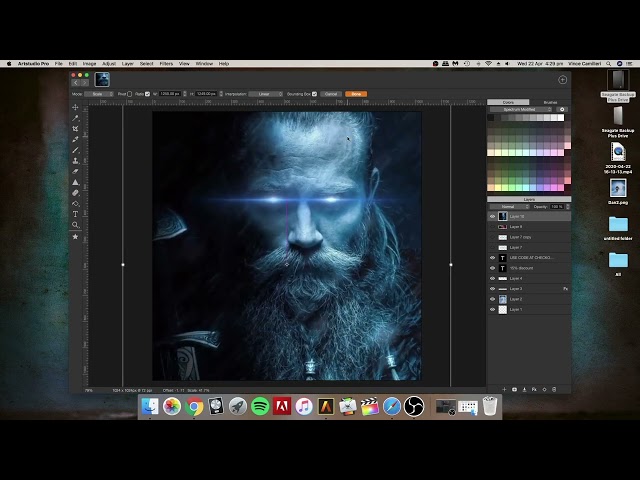Toggle the Pivot checkbox
This screenshot has height=480, width=640.
click(129, 94)
